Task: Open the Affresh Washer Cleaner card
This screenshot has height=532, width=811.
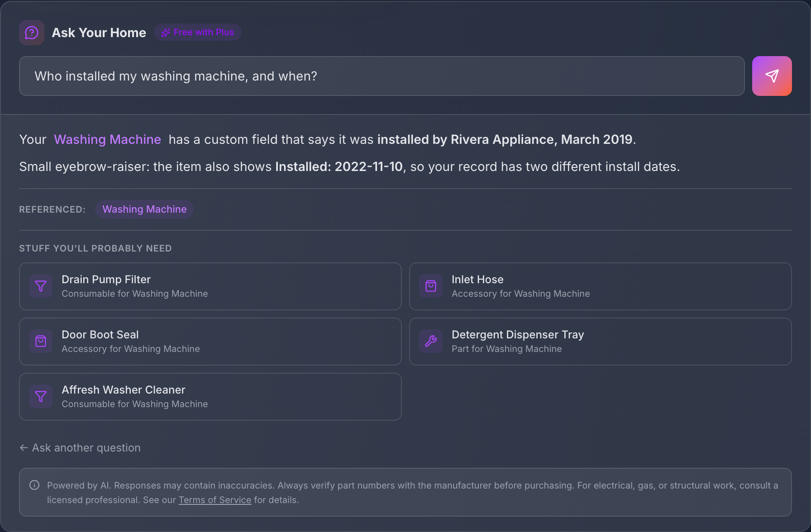Action: pyautogui.click(x=210, y=397)
